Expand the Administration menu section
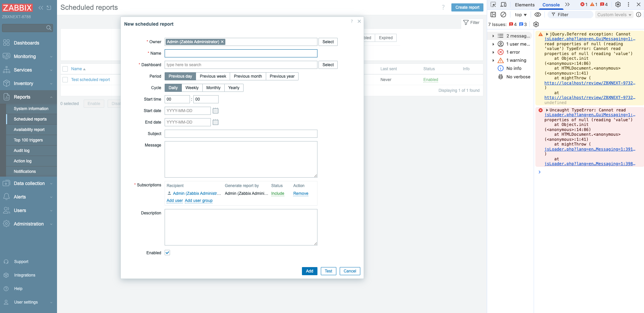 (29, 224)
